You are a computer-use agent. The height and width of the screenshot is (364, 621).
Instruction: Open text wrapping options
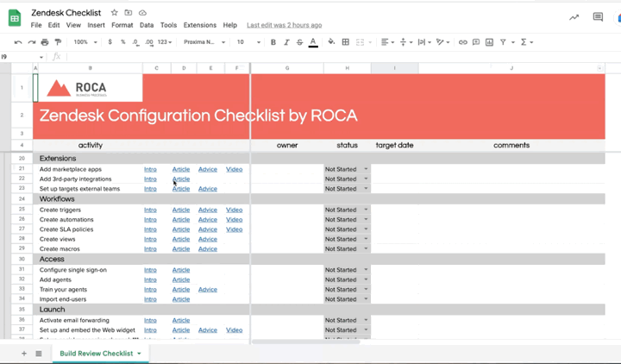(424, 42)
